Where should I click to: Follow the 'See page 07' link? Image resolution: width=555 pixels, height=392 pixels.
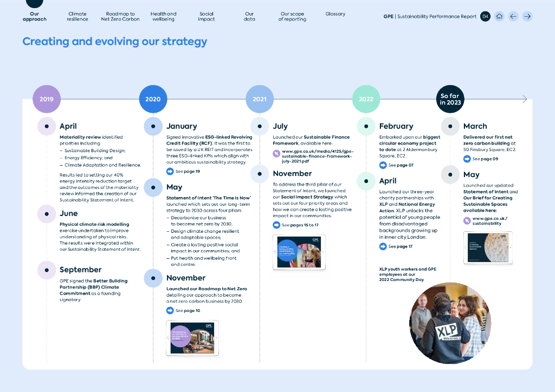(x=401, y=165)
